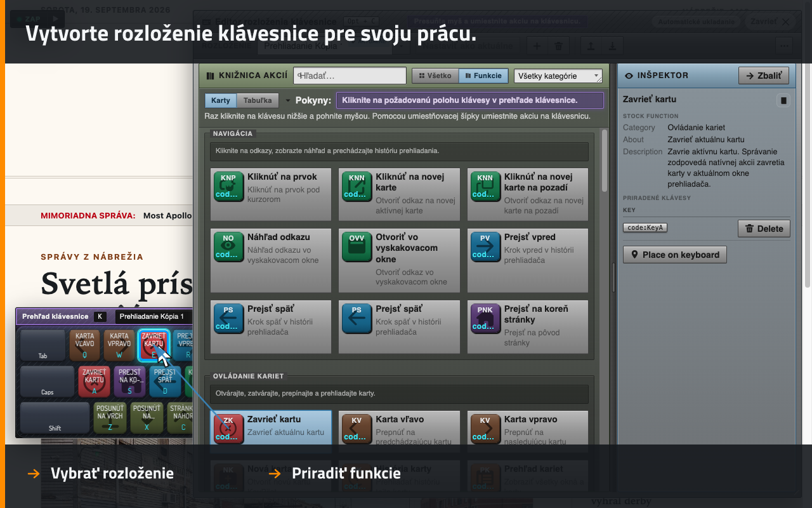
Task: Click the Ovládanie kariet section heading
Action: (x=248, y=376)
